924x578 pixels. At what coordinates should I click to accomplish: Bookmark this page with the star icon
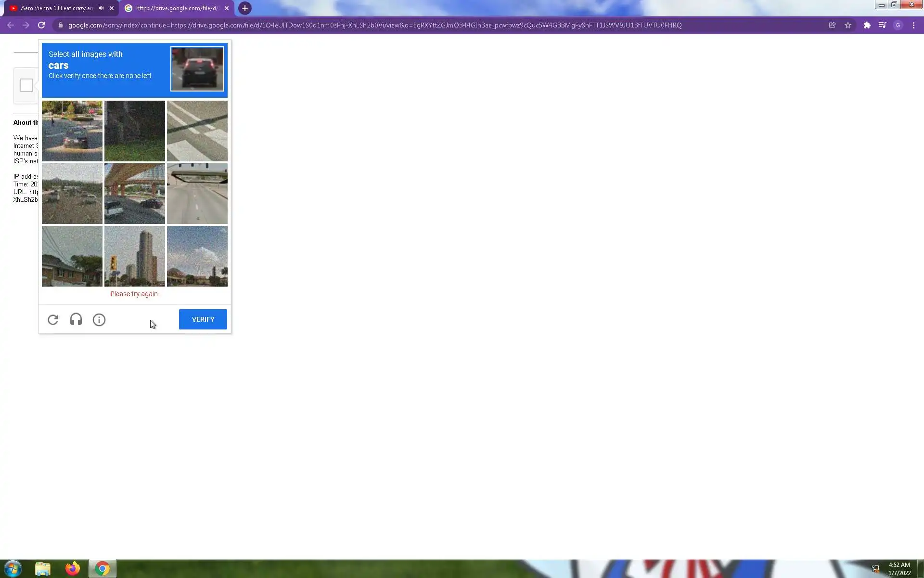point(848,25)
